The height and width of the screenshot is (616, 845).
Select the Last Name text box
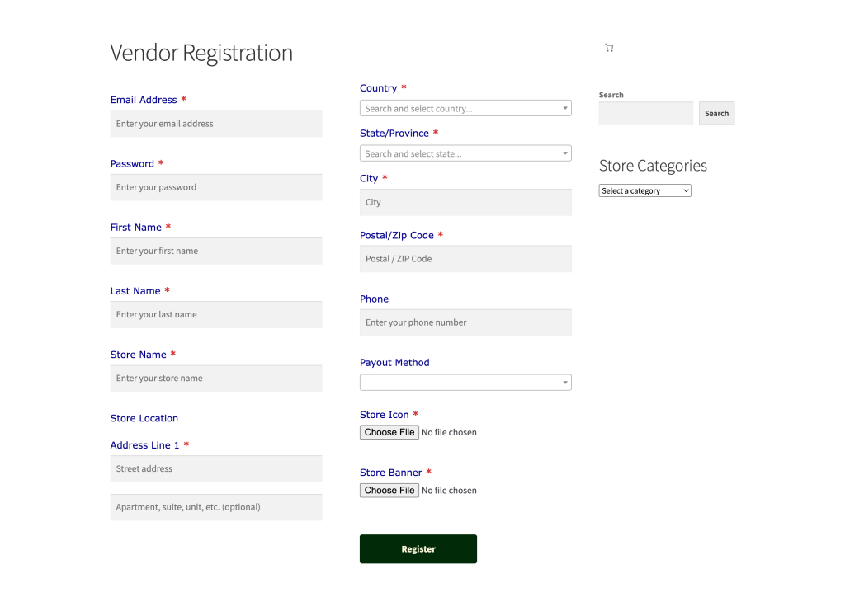(215, 314)
